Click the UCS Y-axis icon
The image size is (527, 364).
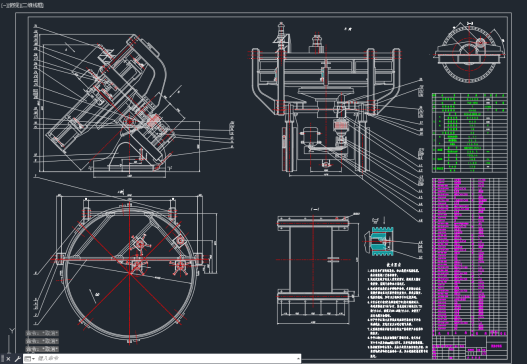pyautogui.click(x=12, y=331)
